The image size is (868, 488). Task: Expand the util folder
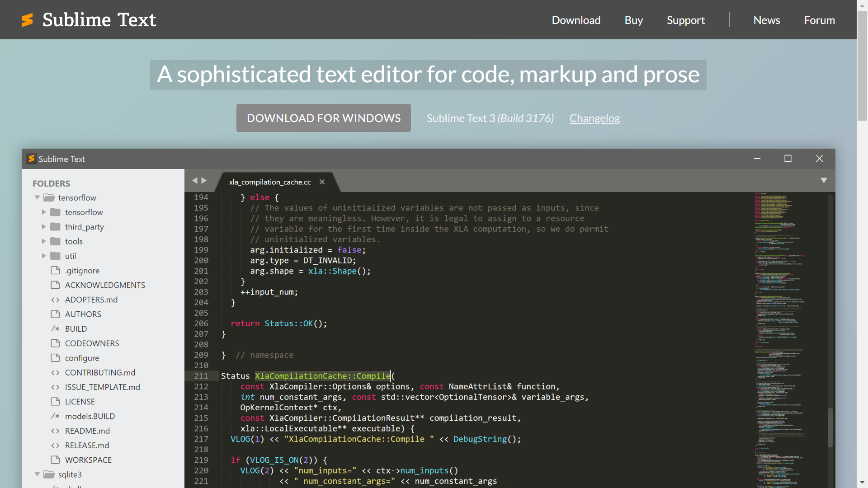point(44,256)
